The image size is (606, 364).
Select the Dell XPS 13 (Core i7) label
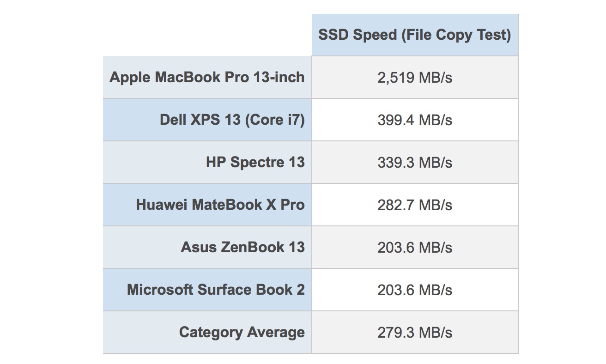232,120
